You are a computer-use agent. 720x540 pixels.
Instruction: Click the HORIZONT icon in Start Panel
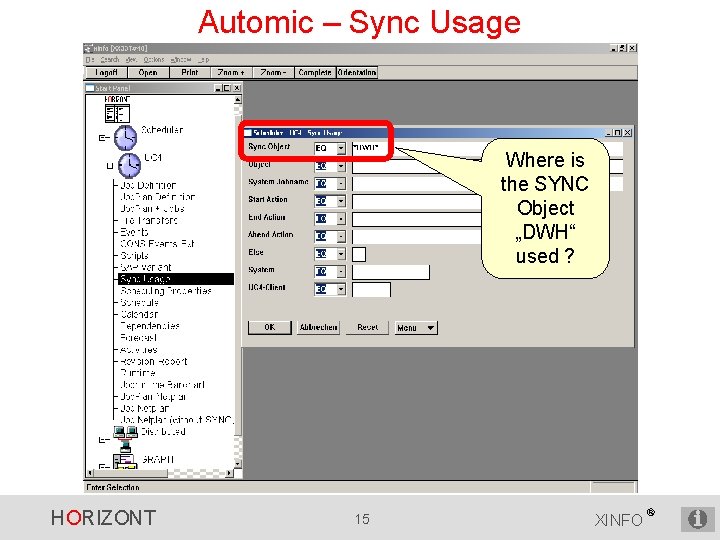[x=117, y=113]
